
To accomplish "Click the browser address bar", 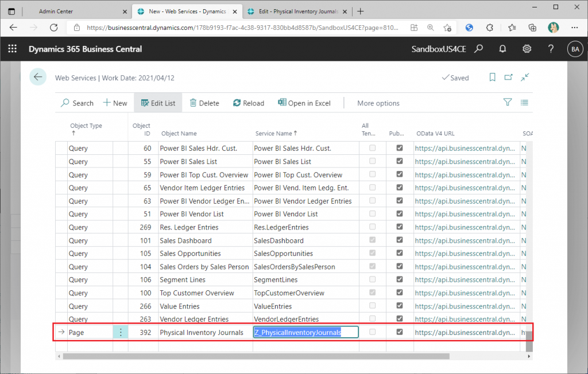I will tap(242, 28).
